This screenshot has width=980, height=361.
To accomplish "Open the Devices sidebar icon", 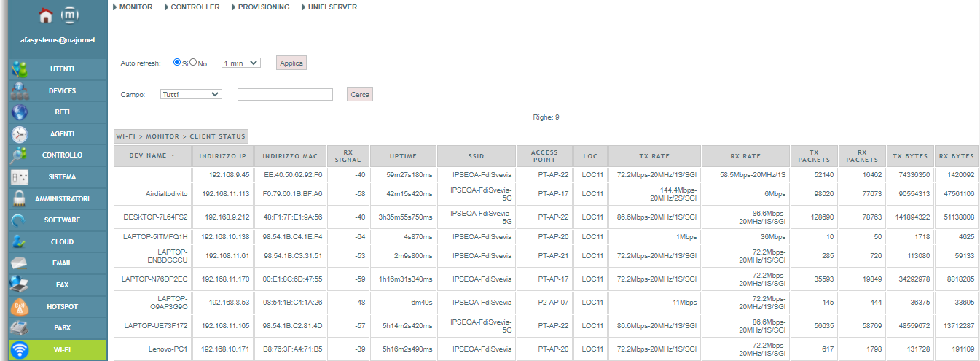I will (20, 91).
